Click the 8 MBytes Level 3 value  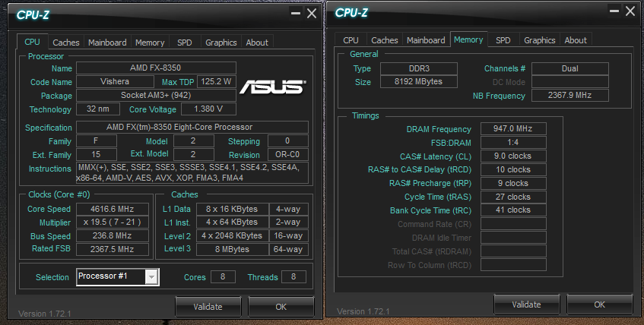pos(232,249)
